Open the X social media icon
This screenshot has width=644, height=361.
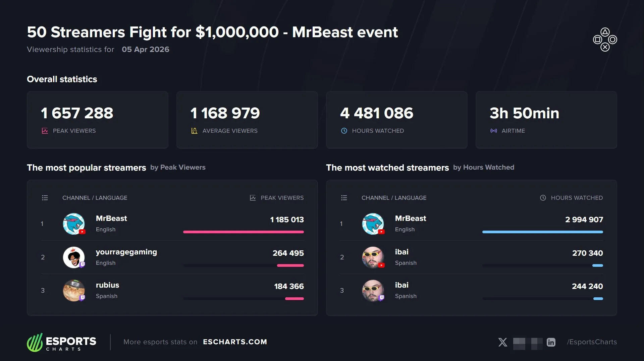502,342
